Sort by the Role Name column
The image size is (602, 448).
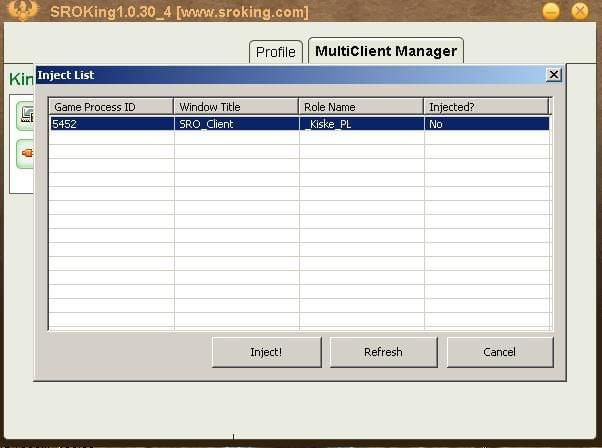pyautogui.click(x=361, y=106)
